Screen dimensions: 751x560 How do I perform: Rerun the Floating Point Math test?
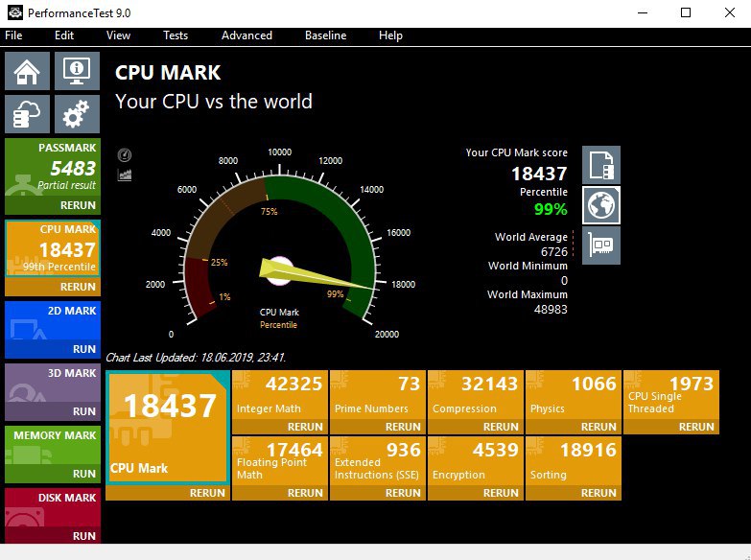click(x=280, y=493)
